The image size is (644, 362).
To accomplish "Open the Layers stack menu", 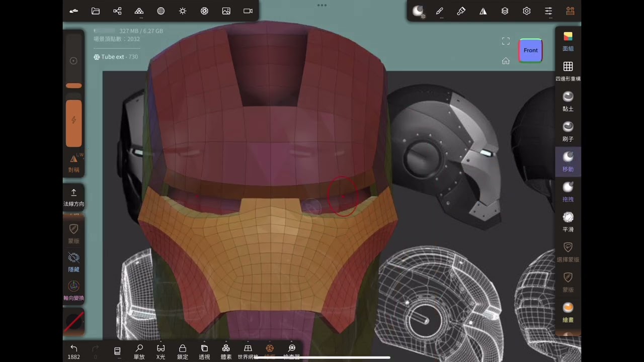I will point(505,11).
